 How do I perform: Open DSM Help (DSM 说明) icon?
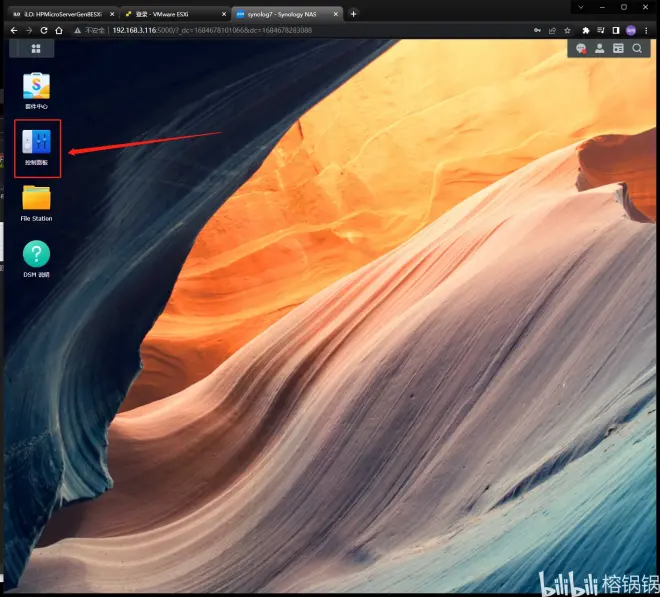(x=36, y=259)
